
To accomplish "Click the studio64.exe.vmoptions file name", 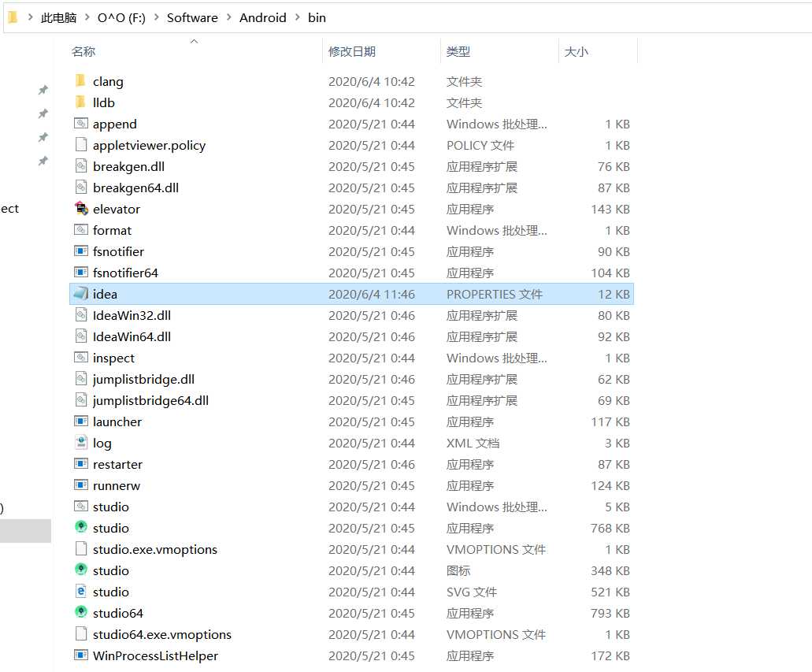I will point(162,635).
